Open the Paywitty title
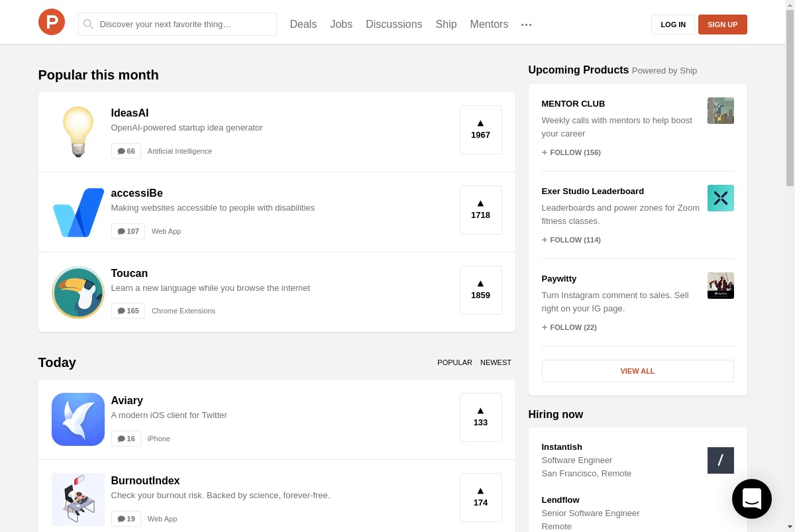The width and height of the screenshot is (795, 532). (559, 279)
